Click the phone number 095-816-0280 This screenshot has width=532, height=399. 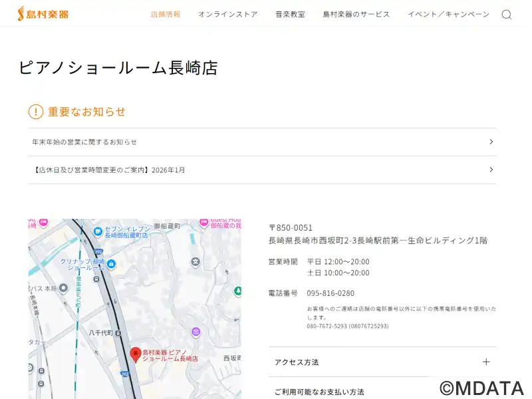[x=331, y=293]
